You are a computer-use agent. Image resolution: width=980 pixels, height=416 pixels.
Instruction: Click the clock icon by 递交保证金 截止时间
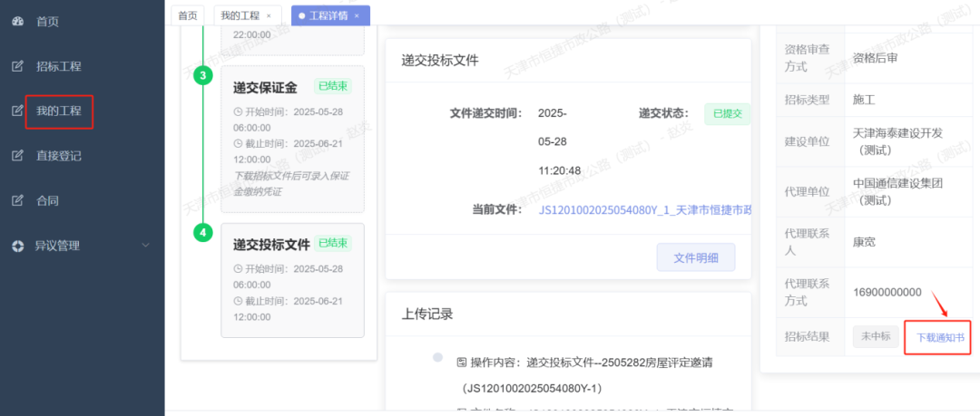(x=238, y=144)
